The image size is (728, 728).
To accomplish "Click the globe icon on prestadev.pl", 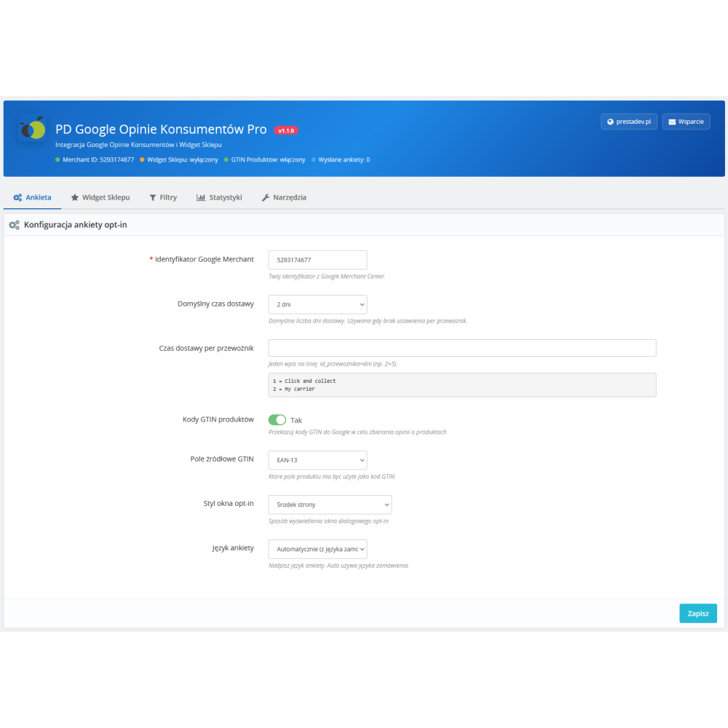I will click(x=610, y=122).
